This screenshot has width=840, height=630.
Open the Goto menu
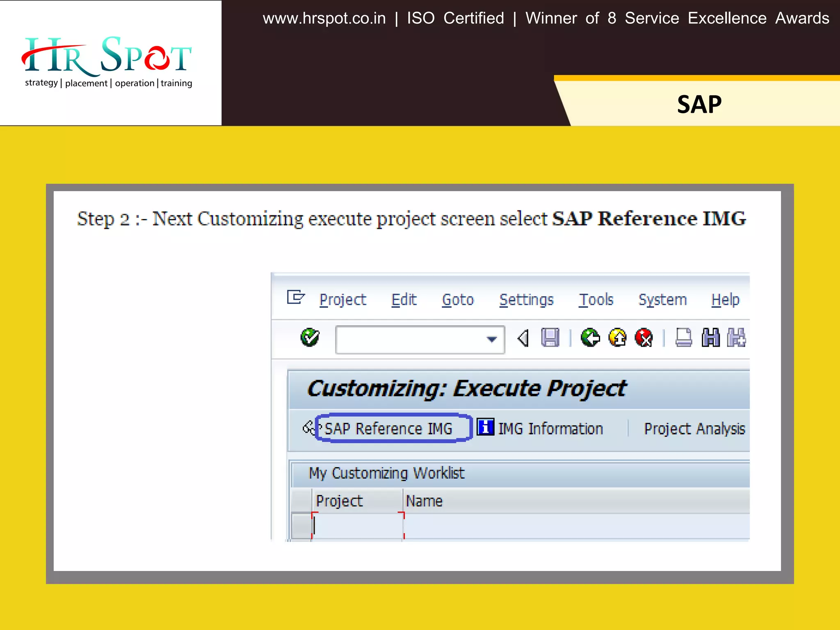[x=458, y=300]
